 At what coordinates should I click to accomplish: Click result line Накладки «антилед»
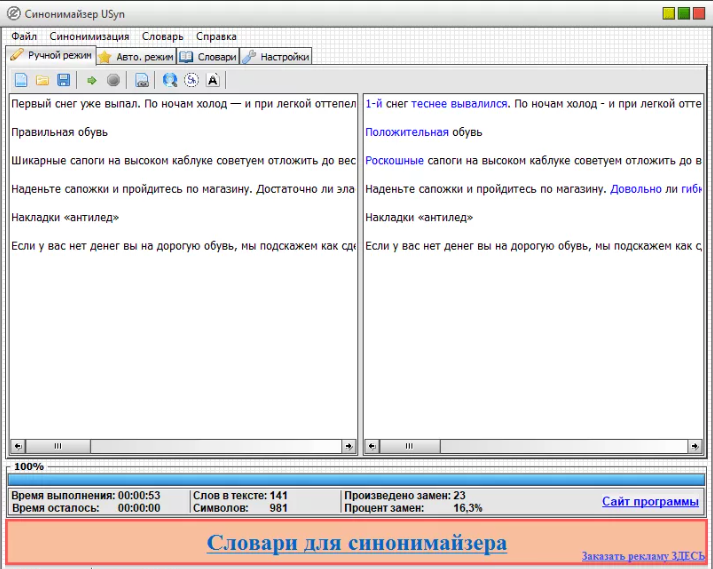point(419,217)
